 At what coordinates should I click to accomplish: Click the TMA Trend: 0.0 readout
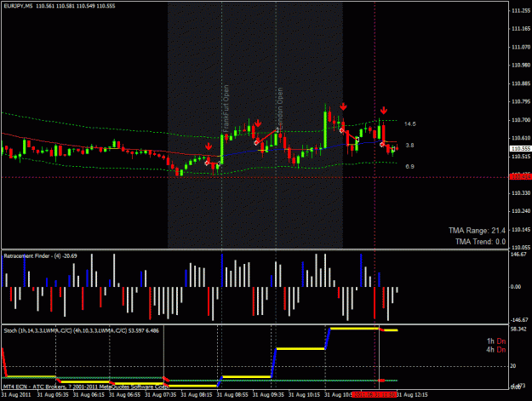480,242
